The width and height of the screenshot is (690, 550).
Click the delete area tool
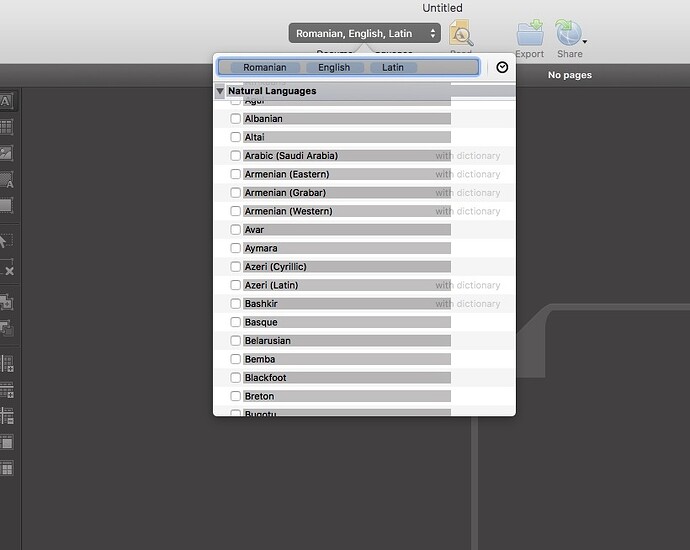click(x=6, y=270)
